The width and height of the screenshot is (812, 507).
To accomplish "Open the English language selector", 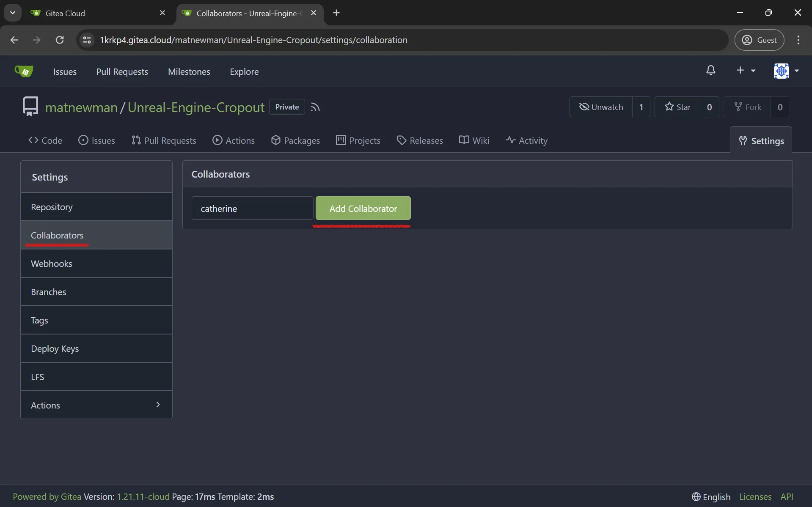I will pos(711,497).
